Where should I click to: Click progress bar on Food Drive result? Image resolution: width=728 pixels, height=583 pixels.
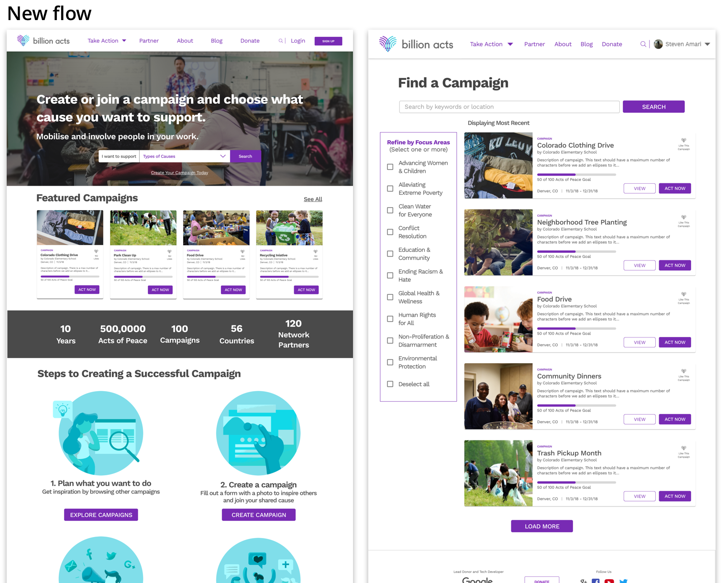(x=576, y=328)
